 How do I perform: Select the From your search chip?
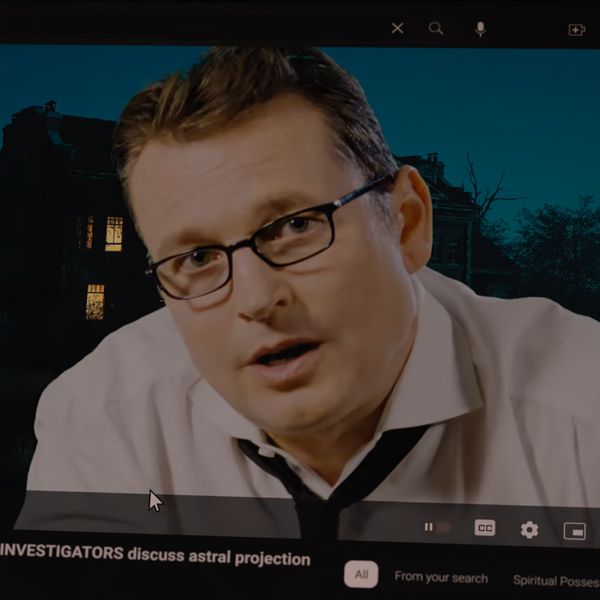coord(441,577)
